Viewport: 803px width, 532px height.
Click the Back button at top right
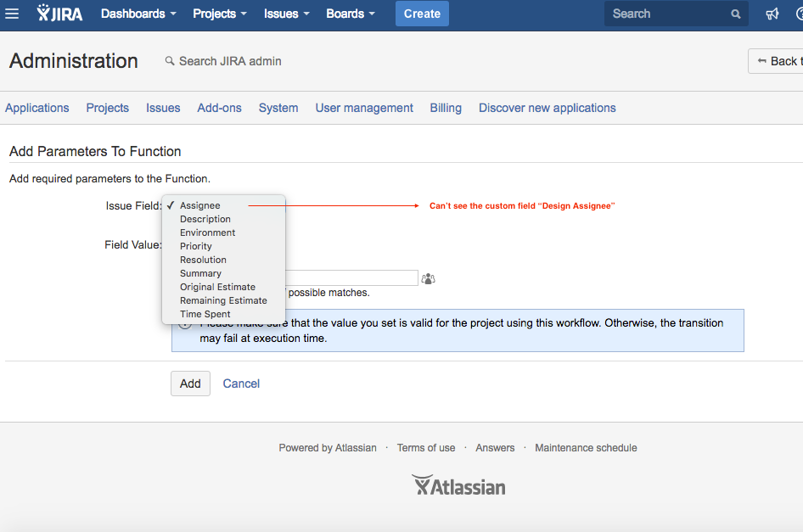pyautogui.click(x=776, y=61)
